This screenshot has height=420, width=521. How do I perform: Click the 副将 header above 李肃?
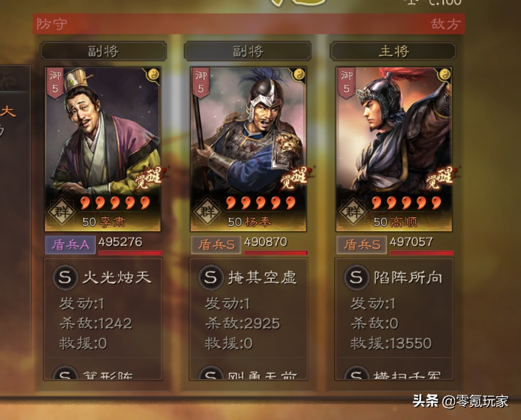(103, 52)
